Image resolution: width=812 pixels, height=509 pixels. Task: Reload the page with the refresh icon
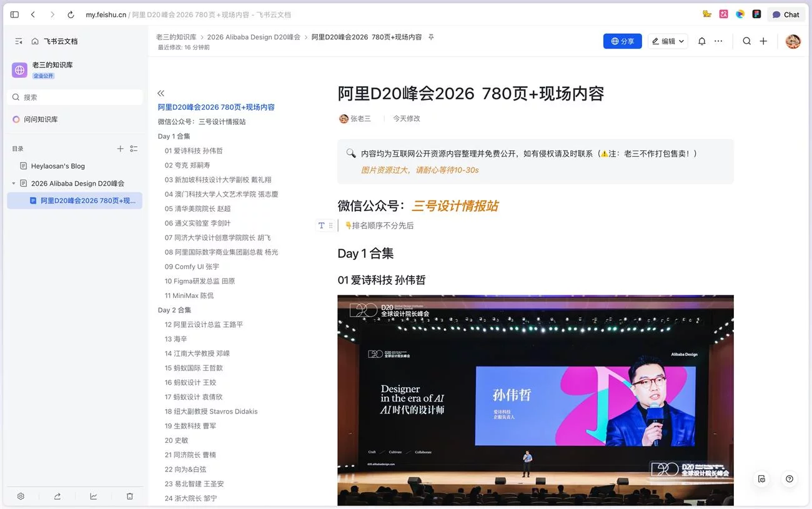(x=71, y=14)
